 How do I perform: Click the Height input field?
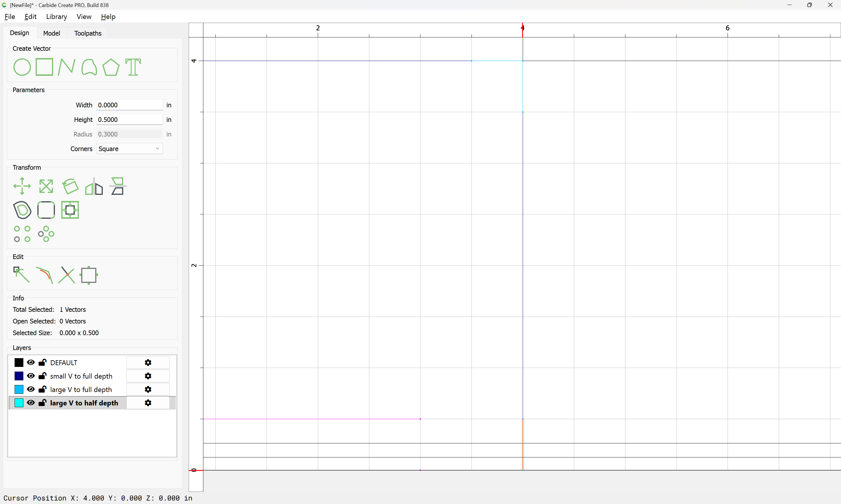pos(129,120)
